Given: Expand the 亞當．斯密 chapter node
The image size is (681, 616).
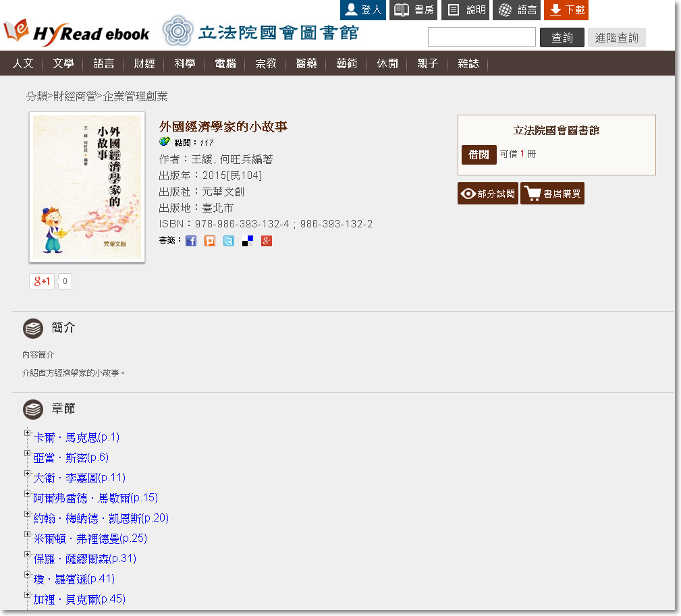Looking at the screenshot, I should 28,453.
